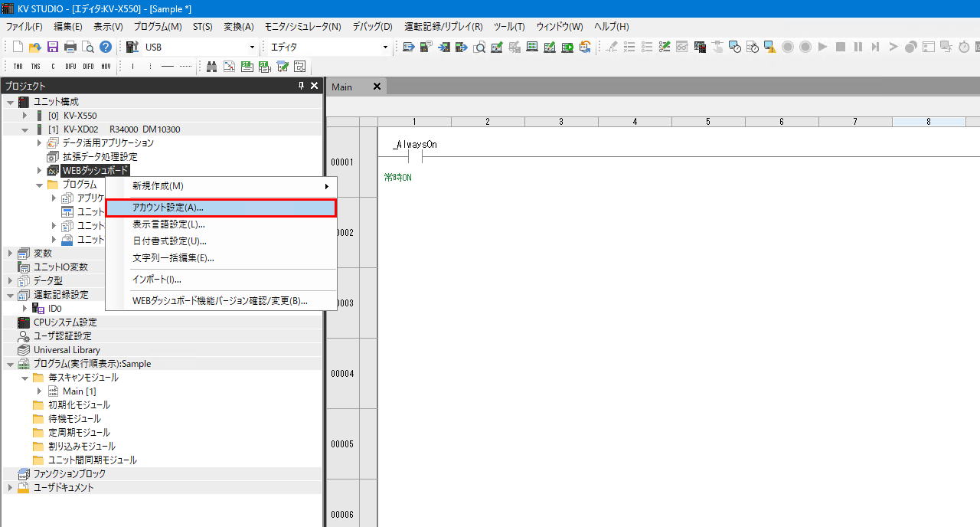Open the エディタ mode dropdown
The image size is (980, 527).
coord(385,47)
